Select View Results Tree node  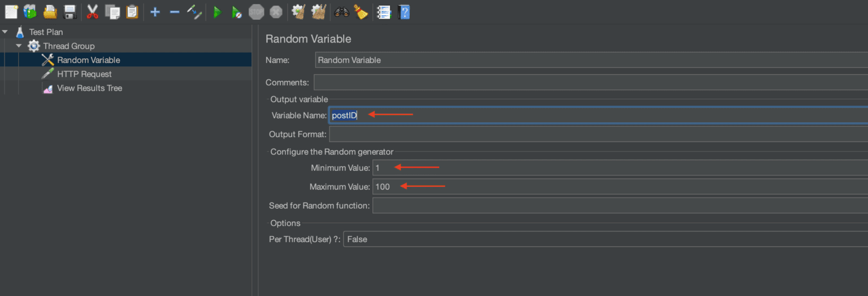pos(89,88)
